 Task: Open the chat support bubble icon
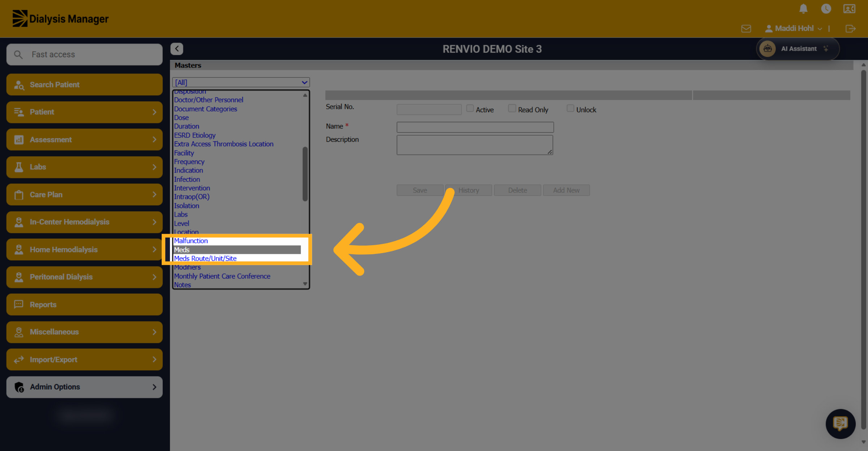point(840,424)
